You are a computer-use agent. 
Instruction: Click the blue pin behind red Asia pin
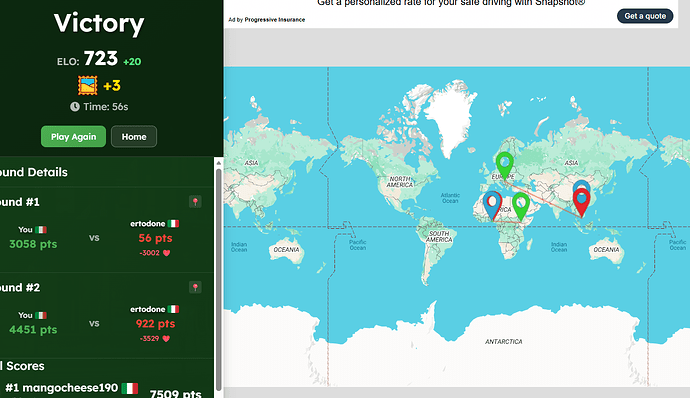(581, 185)
